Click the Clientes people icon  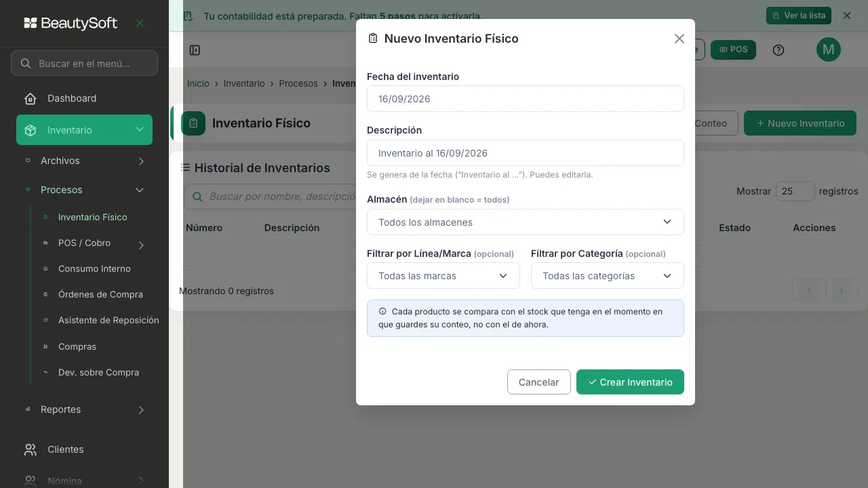pyautogui.click(x=31, y=449)
